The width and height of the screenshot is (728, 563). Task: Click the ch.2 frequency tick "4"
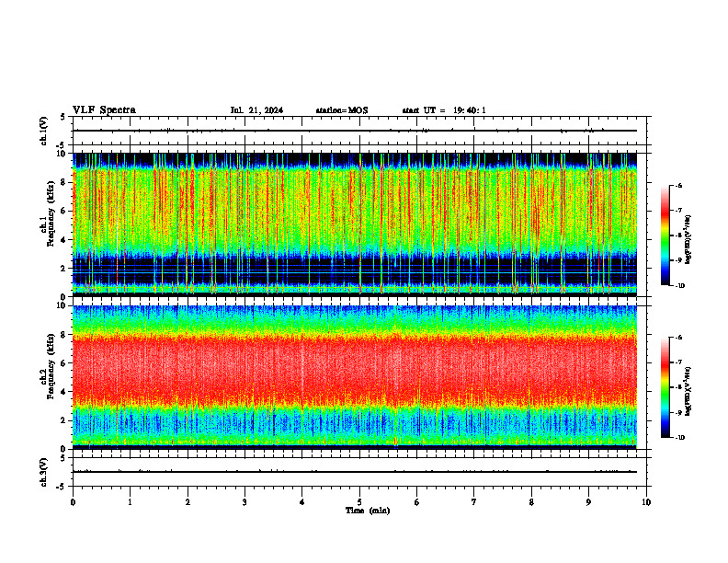click(64, 392)
